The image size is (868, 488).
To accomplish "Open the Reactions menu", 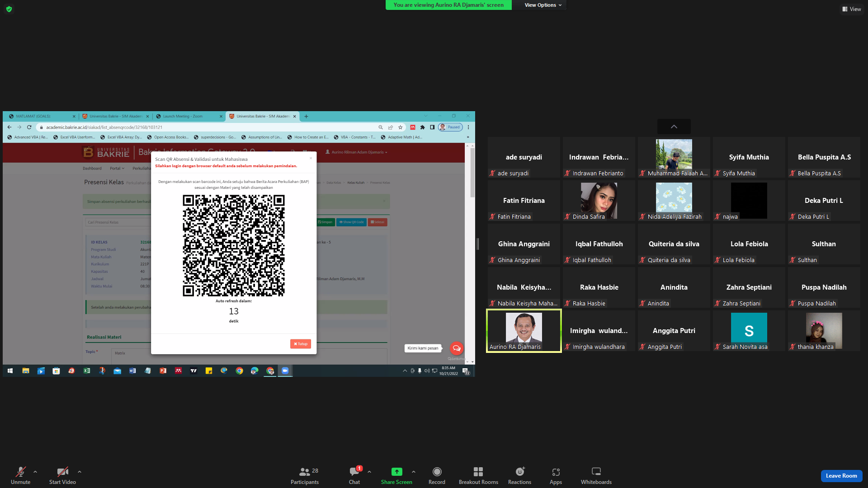I will (520, 475).
